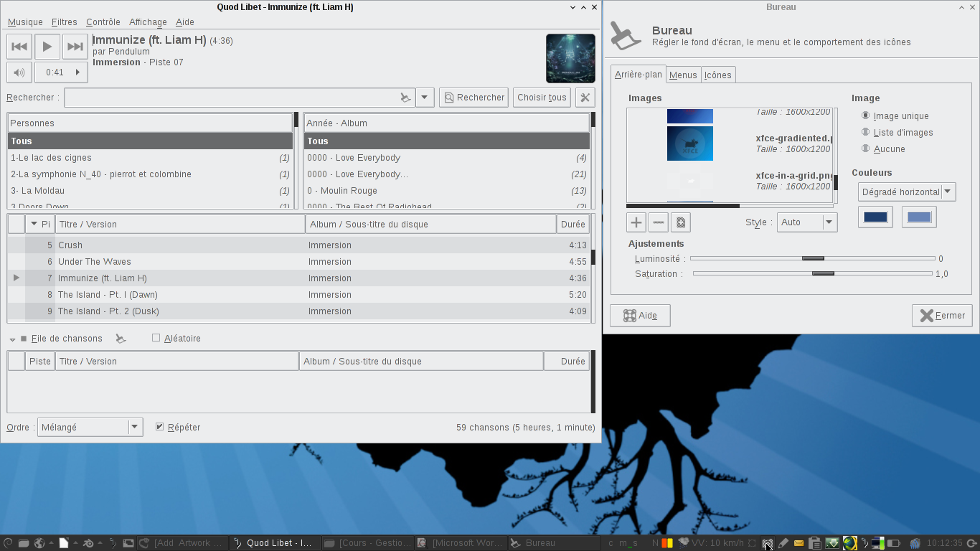Click the previous track button
The image size is (980, 551).
pyautogui.click(x=19, y=47)
